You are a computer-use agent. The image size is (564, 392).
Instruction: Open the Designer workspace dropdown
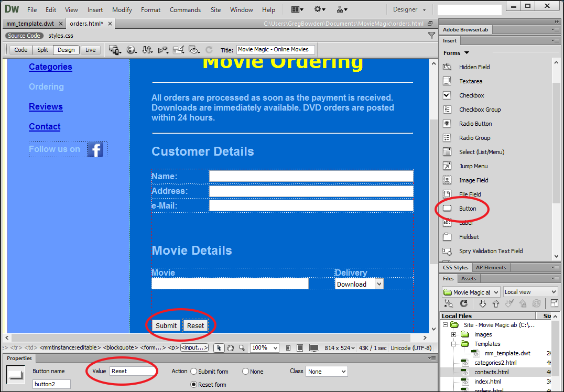click(x=409, y=10)
